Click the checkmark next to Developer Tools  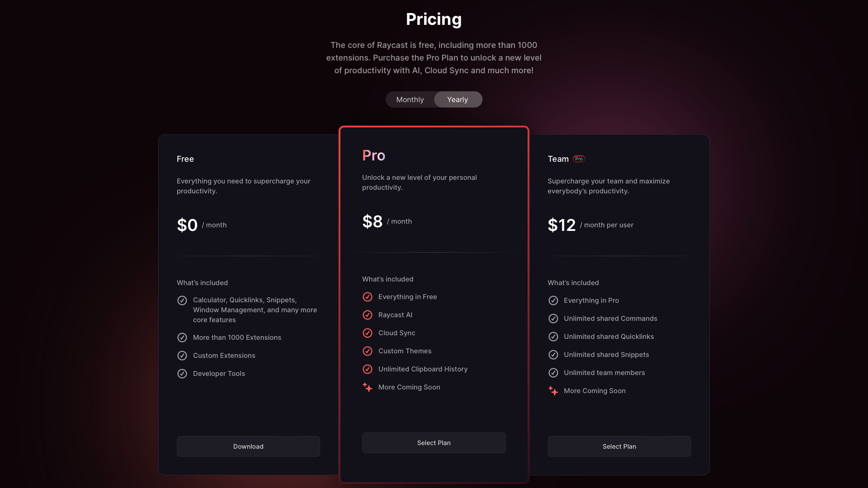(182, 374)
